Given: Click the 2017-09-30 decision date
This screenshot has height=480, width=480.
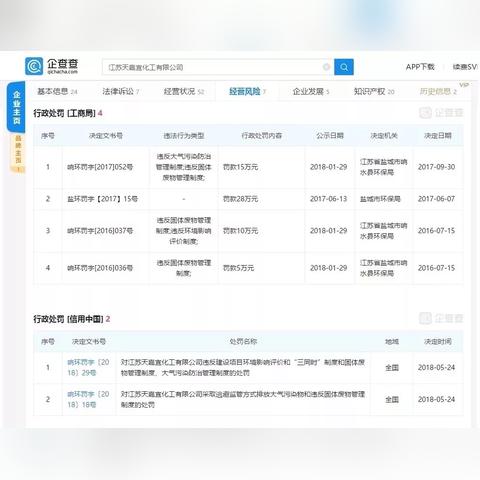Looking at the screenshot, I should click(436, 167).
